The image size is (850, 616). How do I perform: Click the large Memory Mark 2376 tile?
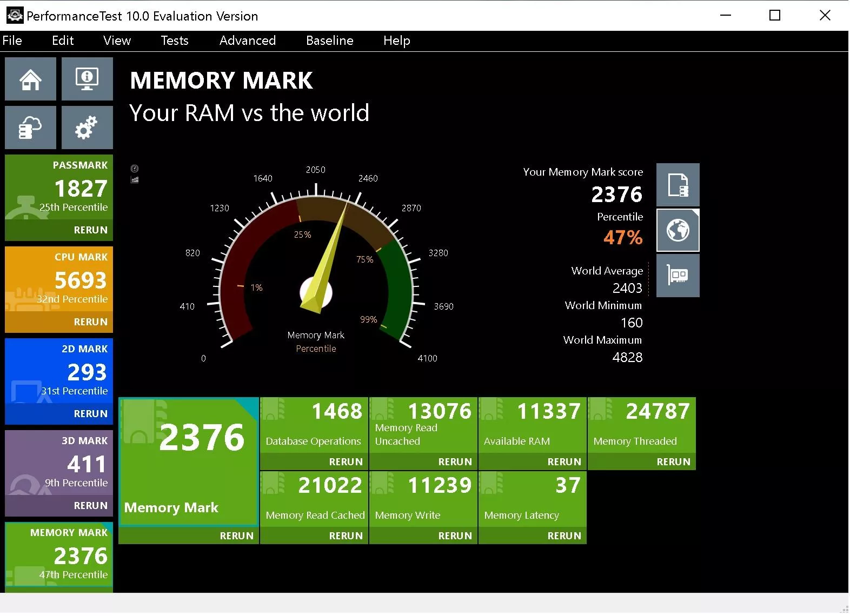(188, 462)
